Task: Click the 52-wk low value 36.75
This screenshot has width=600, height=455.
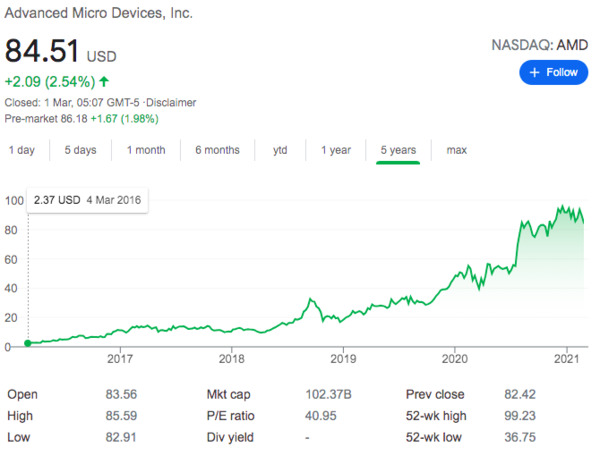Action: tap(520, 437)
